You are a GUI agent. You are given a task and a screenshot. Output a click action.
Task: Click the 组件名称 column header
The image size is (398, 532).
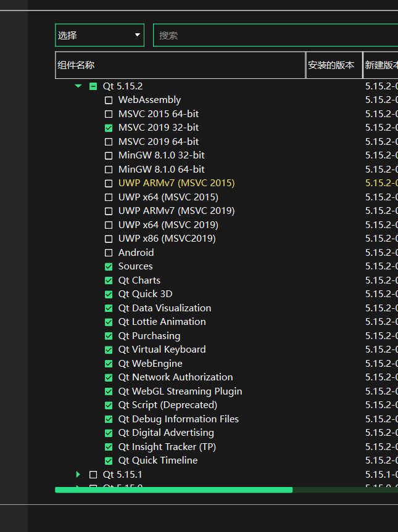pos(180,65)
